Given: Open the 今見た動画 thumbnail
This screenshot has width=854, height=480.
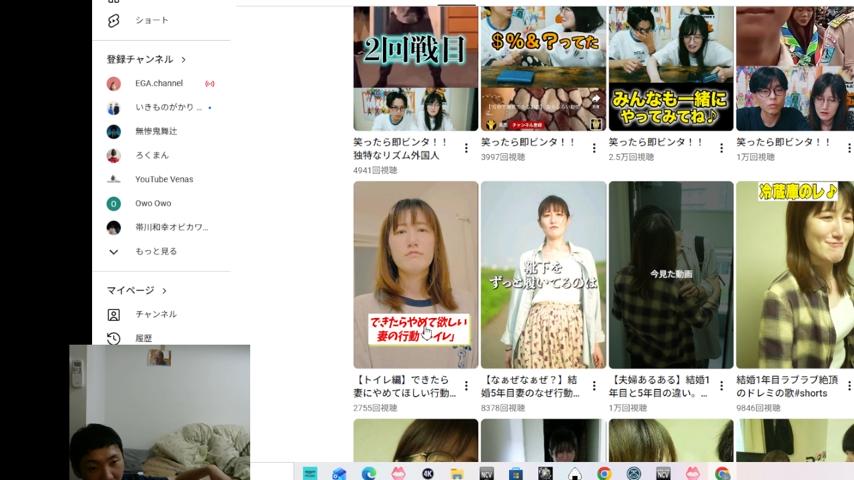Looking at the screenshot, I should click(x=671, y=275).
